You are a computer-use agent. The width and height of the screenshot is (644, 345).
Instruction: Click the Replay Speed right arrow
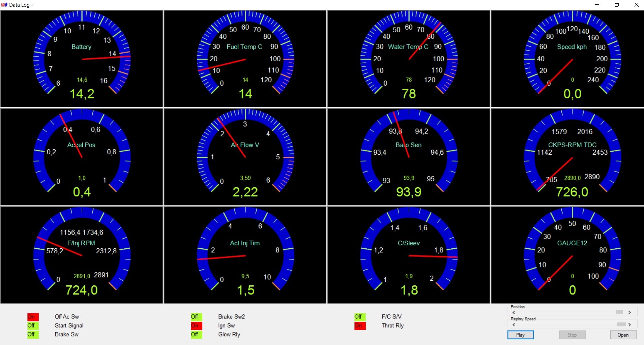(x=630, y=325)
